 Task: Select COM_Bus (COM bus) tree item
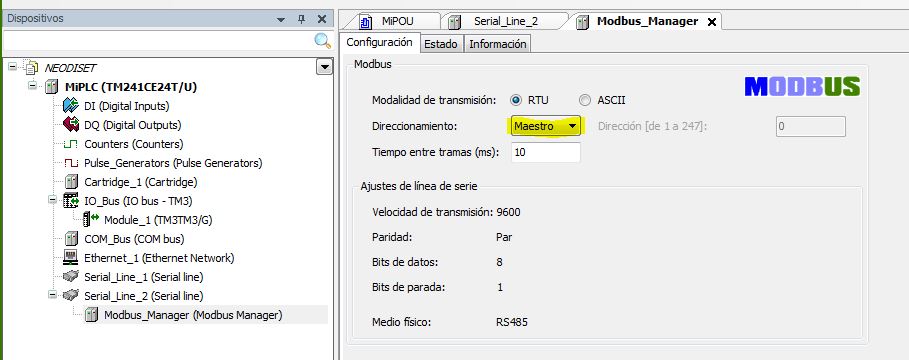tap(133, 239)
